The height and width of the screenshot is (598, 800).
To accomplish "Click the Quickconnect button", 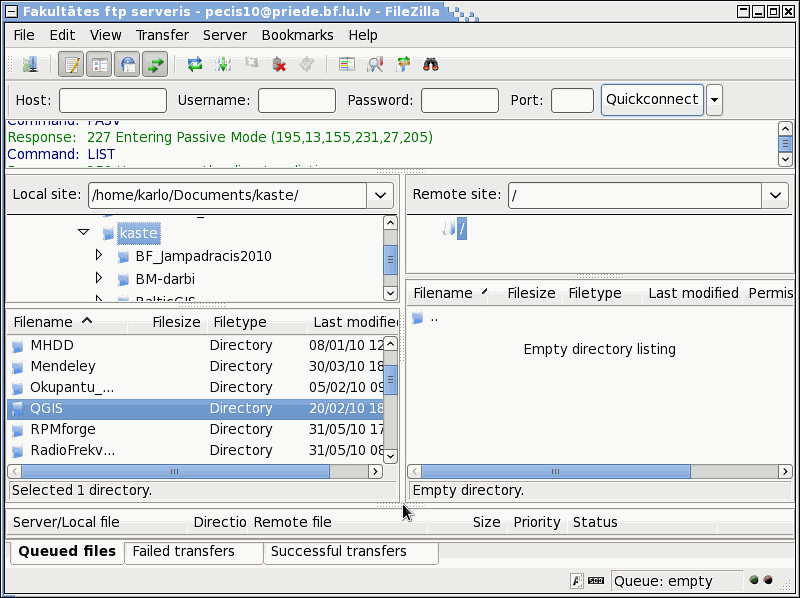I will [x=652, y=99].
